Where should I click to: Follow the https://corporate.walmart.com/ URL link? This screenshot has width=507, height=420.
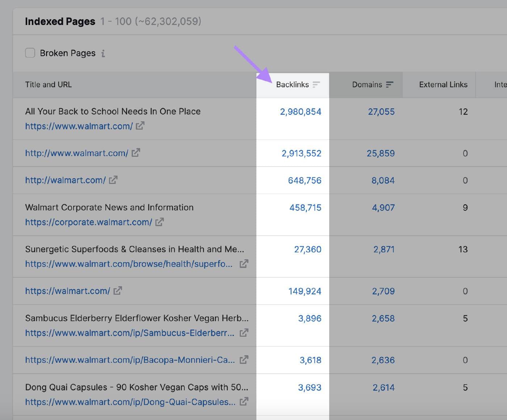(89, 222)
